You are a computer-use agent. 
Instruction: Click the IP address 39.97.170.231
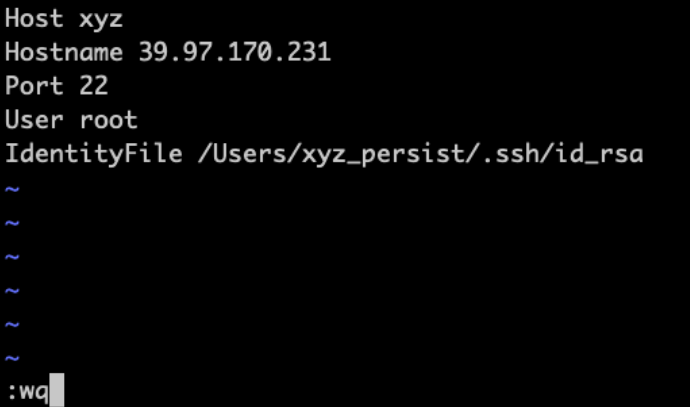(234, 53)
